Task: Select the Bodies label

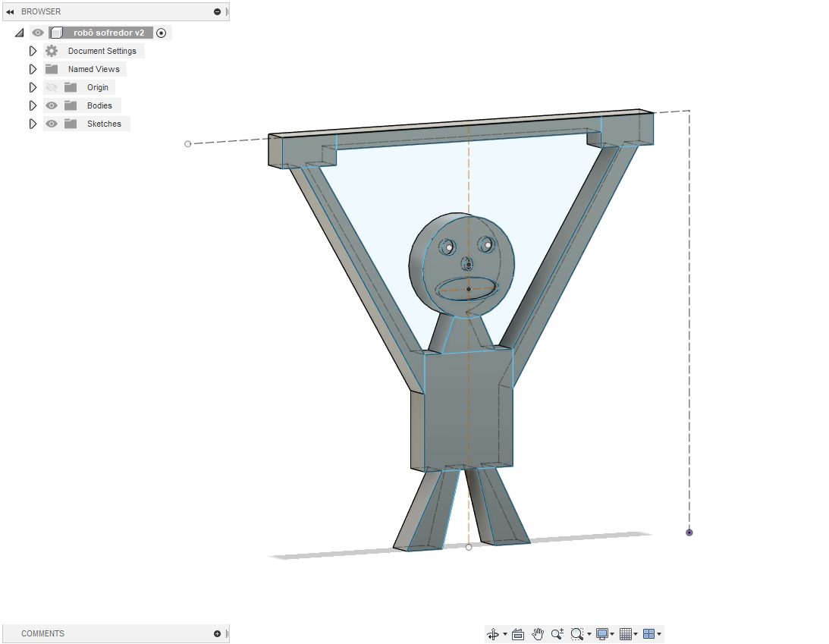Action: [x=99, y=105]
